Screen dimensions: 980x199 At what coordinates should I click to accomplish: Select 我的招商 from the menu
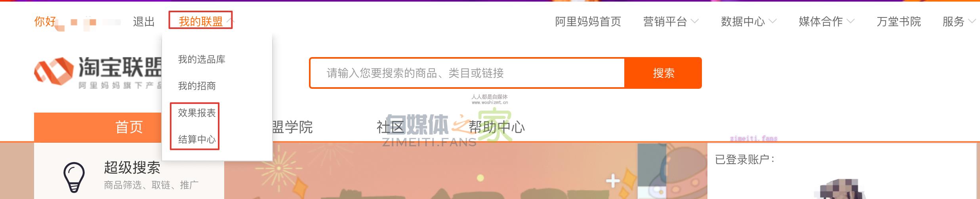[x=197, y=86]
